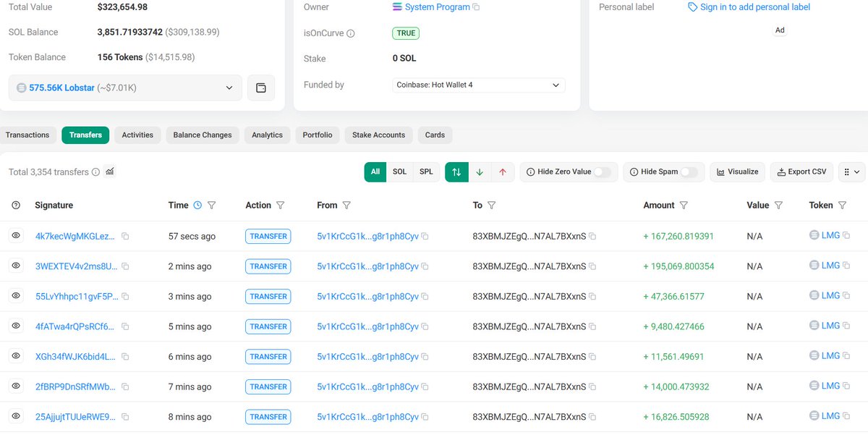This screenshot has width=868, height=435.
Task: Open the Cards tab
Action: 435,135
